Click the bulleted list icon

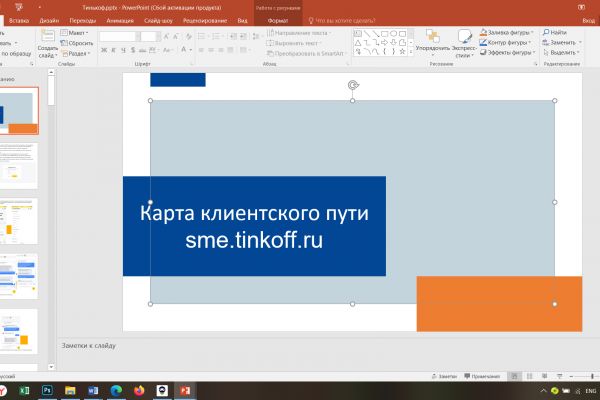pyautogui.click(x=201, y=36)
